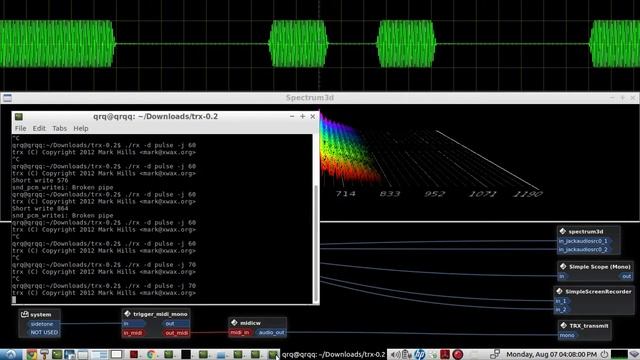Select the out port of Simple Scope

626,276
